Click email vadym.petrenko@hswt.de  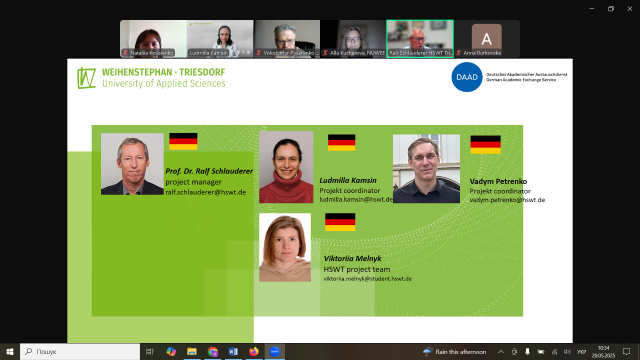pos(507,200)
